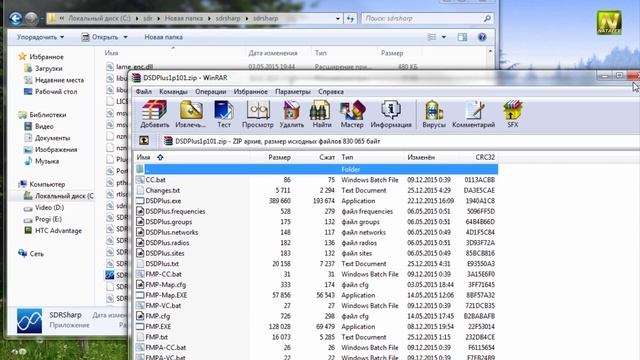This screenshot has height=360, width=640.
Task: Select DSDPlus.frequencies file row
Action: pyautogui.click(x=317, y=211)
